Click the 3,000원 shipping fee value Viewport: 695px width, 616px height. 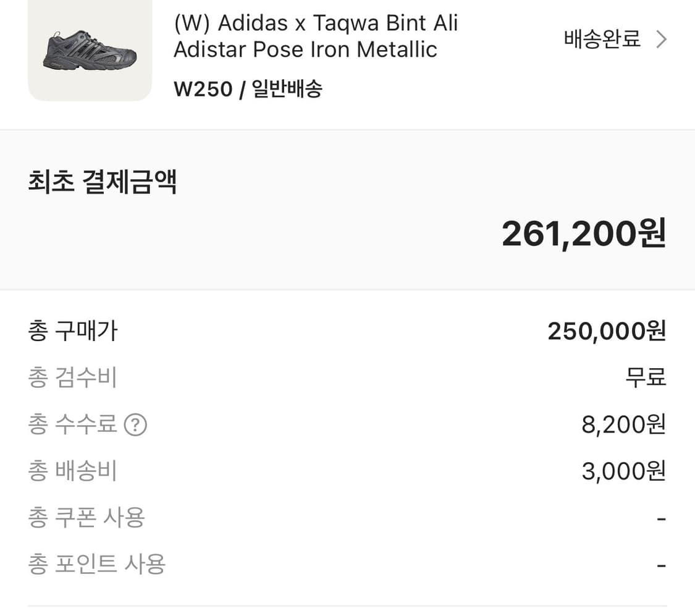(622, 470)
